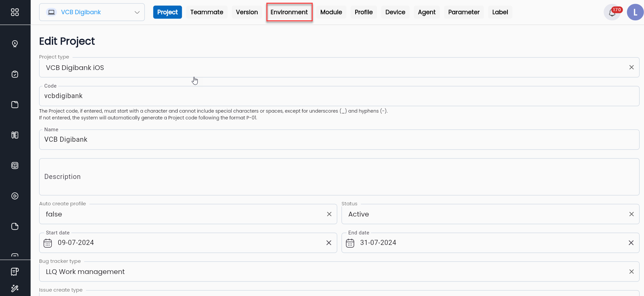Switch to the Environment tab

pyautogui.click(x=289, y=12)
